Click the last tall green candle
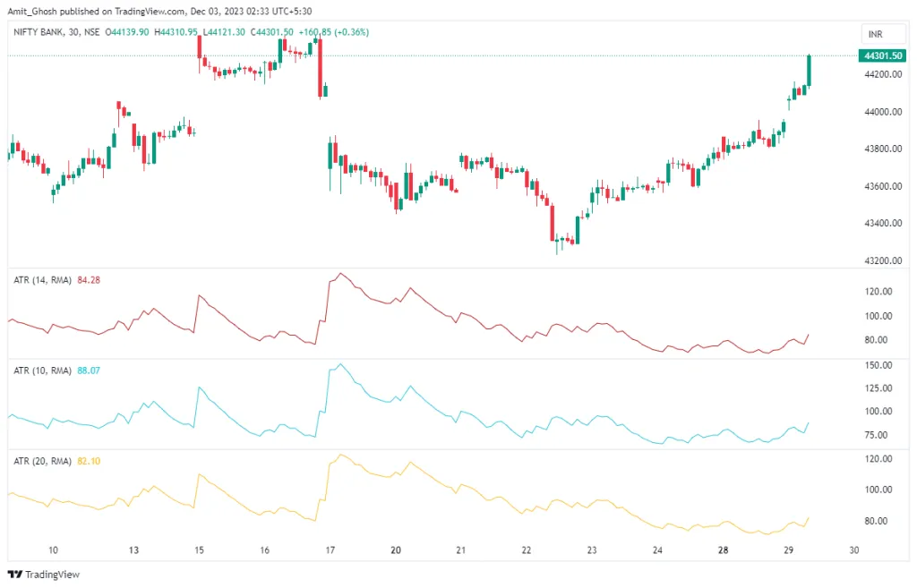This screenshot has height=588, width=917. pos(809,72)
